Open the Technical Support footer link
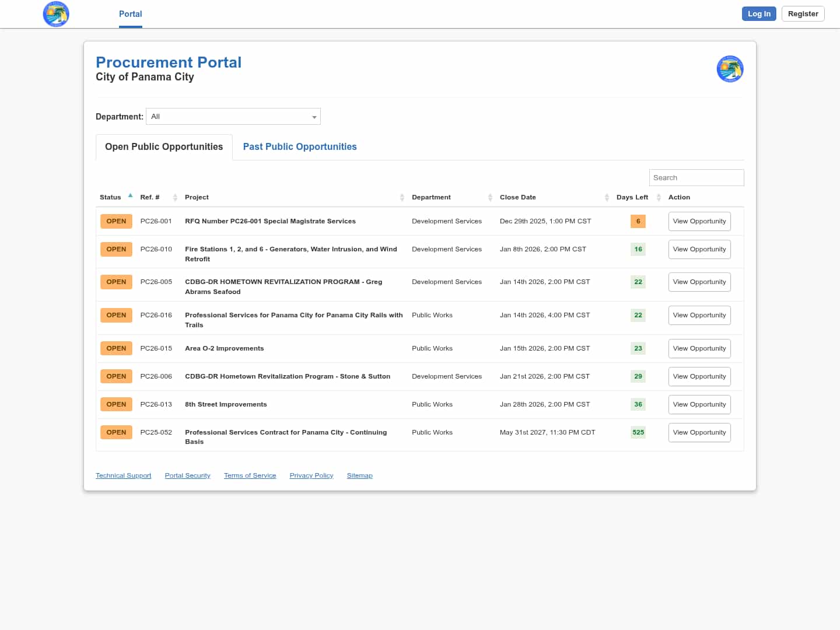The width and height of the screenshot is (840, 630). pyautogui.click(x=123, y=476)
